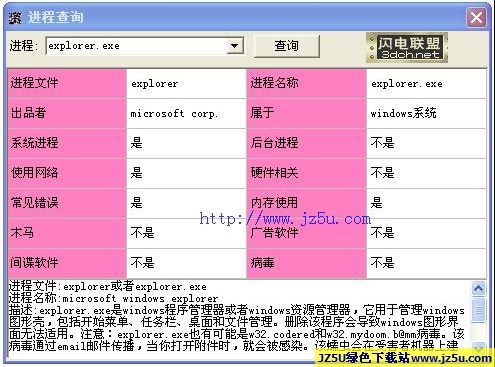Select the 是 value beside 常见错误
495x367 pixels.
pyautogui.click(x=186, y=203)
